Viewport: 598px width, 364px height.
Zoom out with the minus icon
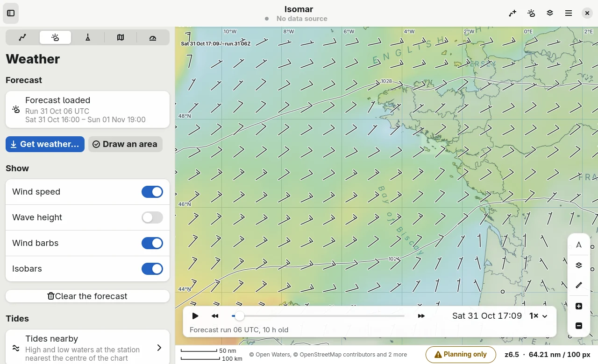pyautogui.click(x=579, y=326)
